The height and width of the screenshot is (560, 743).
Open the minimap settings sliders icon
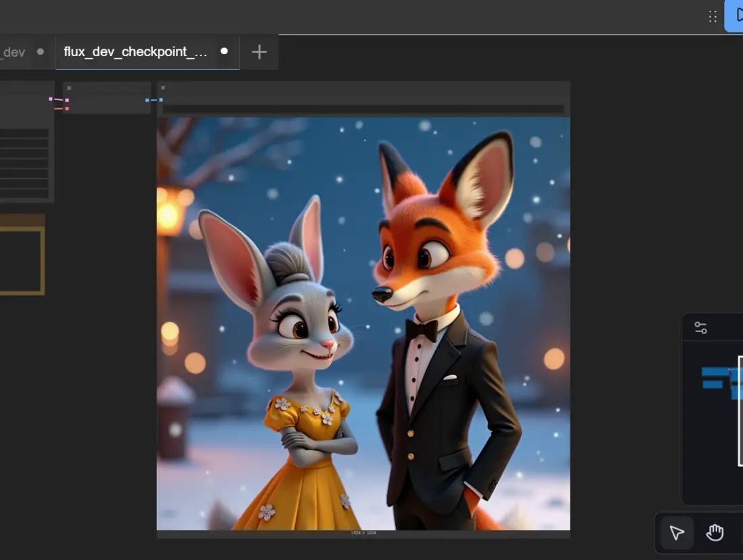click(x=700, y=328)
